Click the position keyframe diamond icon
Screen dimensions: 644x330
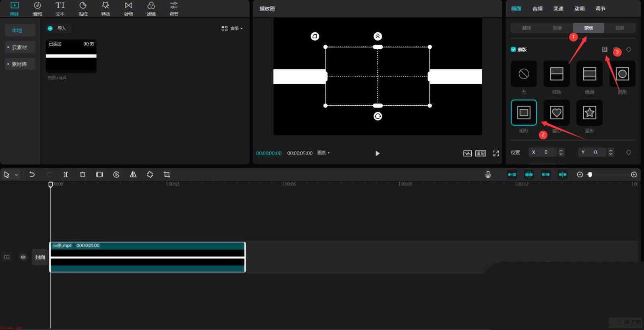[629, 152]
